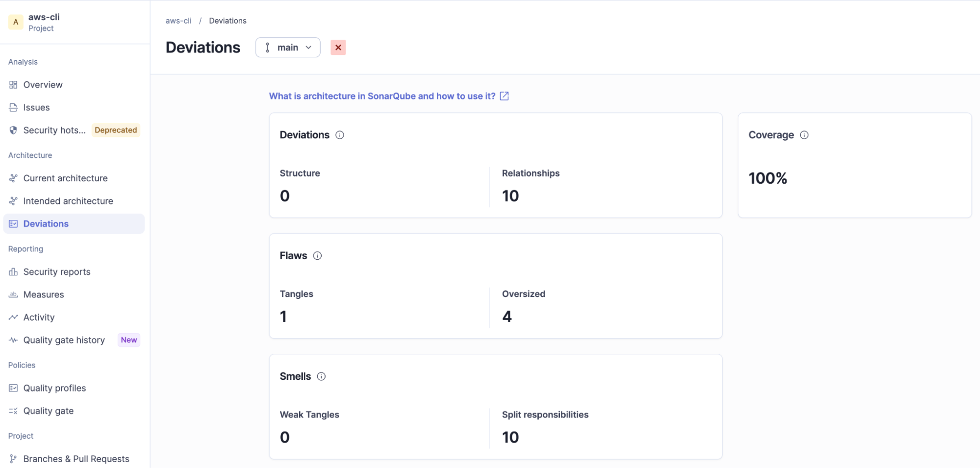Screen dimensions: 980x468
Task: Click the info icon beside Deviations card title
Action: (340, 135)
